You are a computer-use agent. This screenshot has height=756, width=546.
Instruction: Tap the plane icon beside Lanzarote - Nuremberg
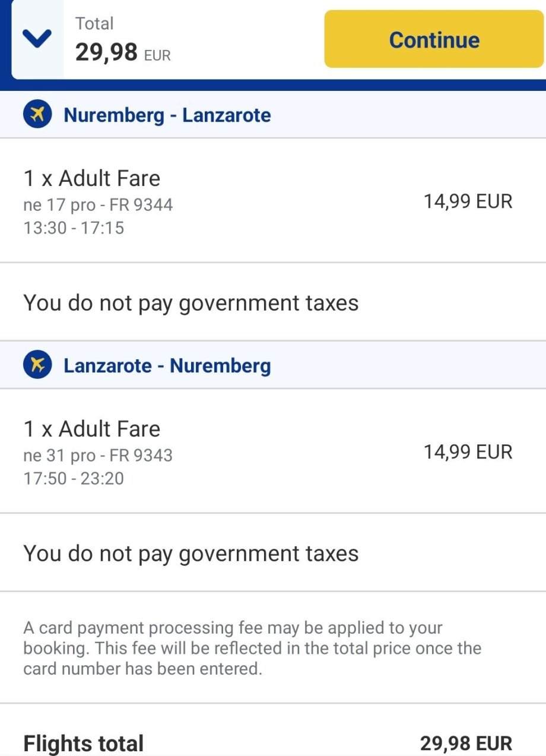[x=38, y=365]
